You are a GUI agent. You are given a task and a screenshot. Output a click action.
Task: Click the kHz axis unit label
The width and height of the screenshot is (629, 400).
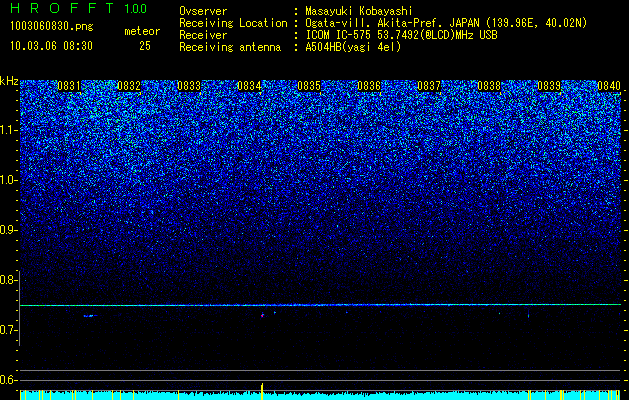tap(9, 81)
